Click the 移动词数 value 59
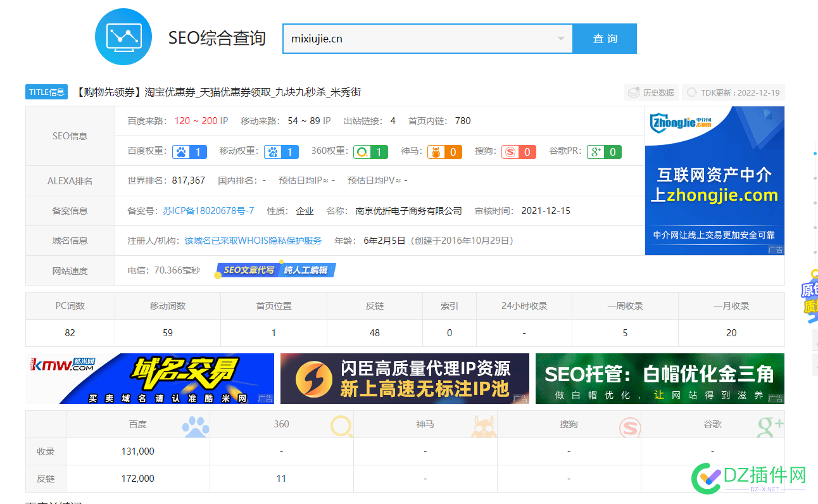The width and height of the screenshot is (818, 504). [168, 333]
